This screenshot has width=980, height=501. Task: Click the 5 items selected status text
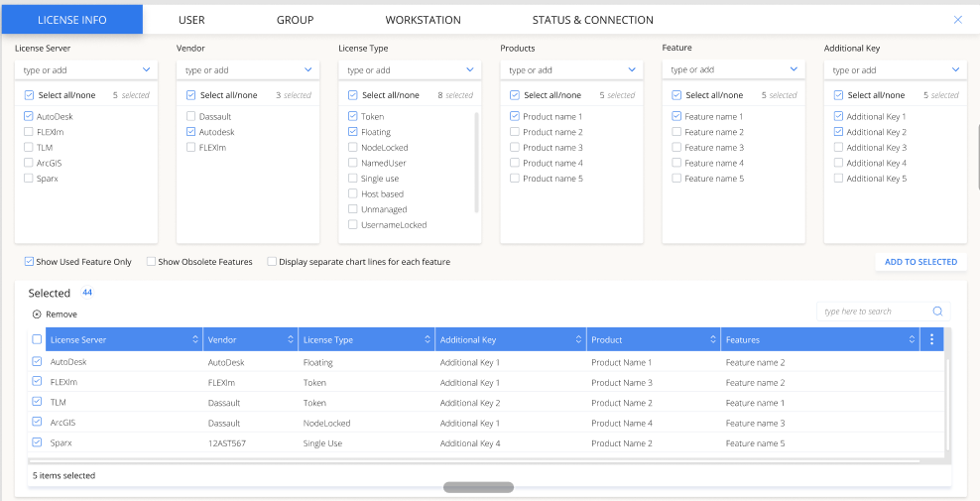(x=63, y=475)
